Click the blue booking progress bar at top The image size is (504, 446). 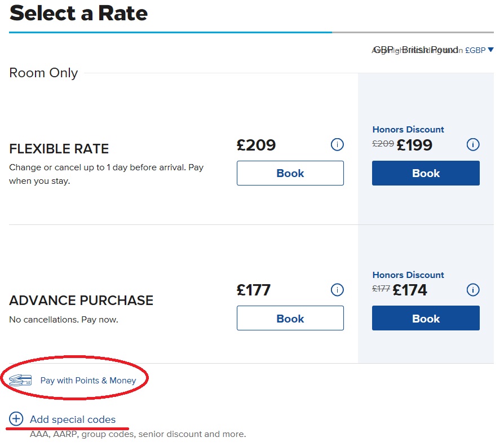point(170,32)
